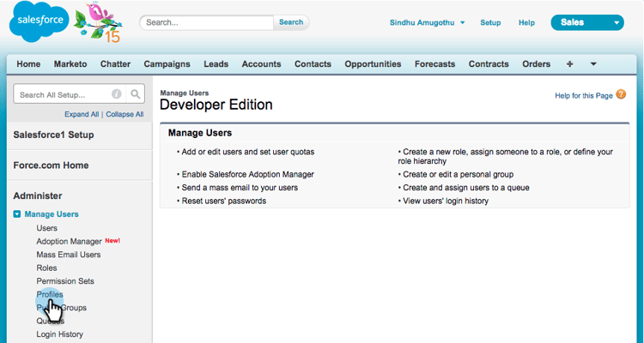Expand the tab bar overflow arrow
This screenshot has height=343, width=644.
593,64
